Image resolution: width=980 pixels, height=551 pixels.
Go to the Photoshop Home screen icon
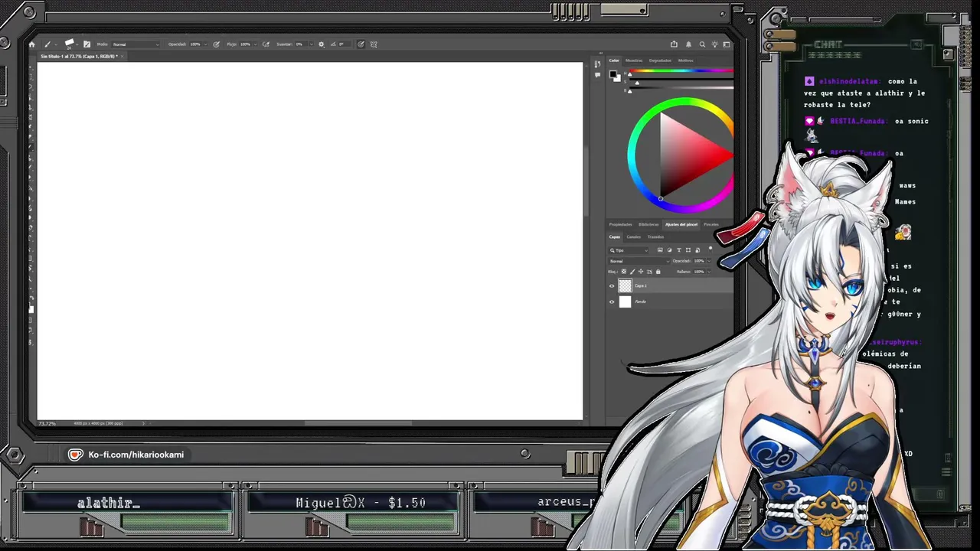(31, 44)
